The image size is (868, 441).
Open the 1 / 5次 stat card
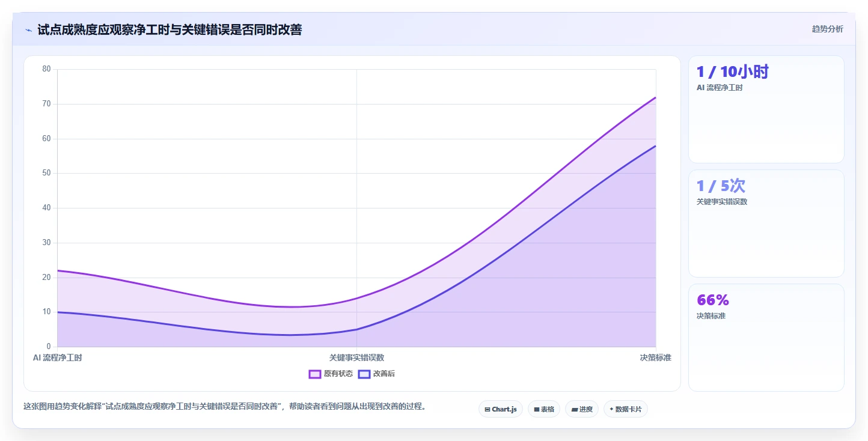point(766,224)
